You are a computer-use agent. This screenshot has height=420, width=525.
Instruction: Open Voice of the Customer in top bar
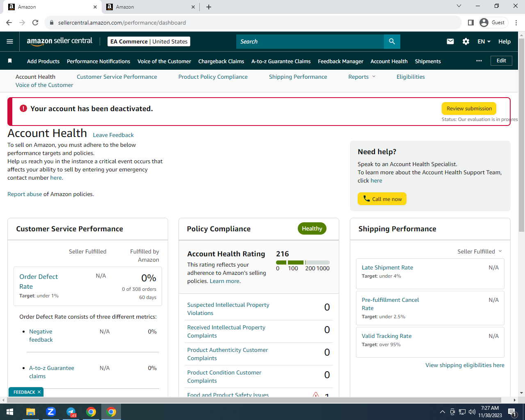[x=164, y=61]
